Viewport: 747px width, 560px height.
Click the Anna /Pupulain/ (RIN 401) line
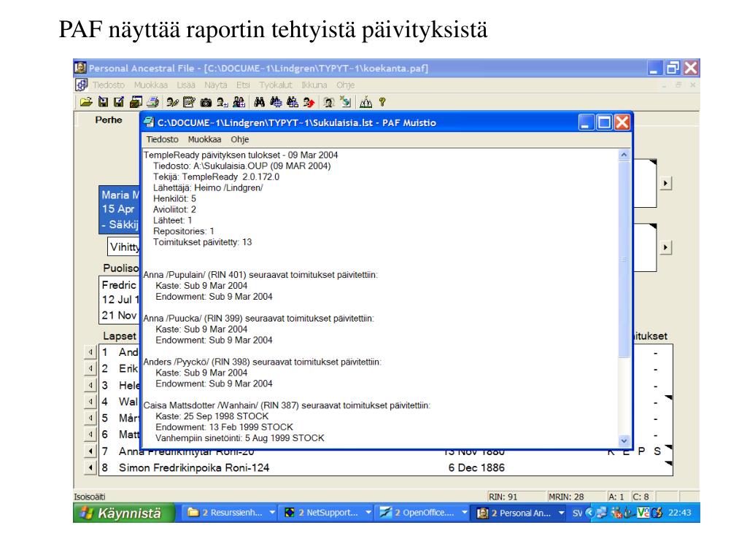260,275
